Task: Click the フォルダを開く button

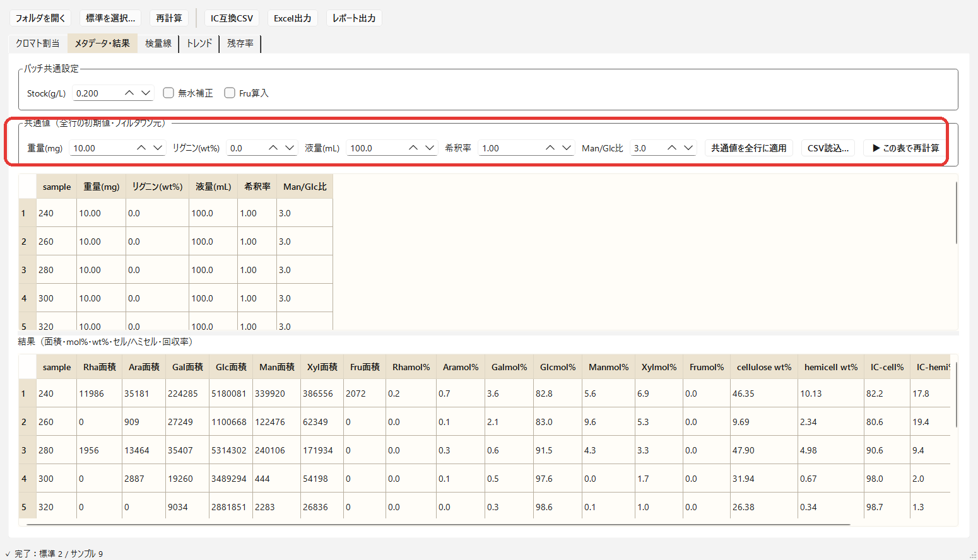Action: click(40, 18)
